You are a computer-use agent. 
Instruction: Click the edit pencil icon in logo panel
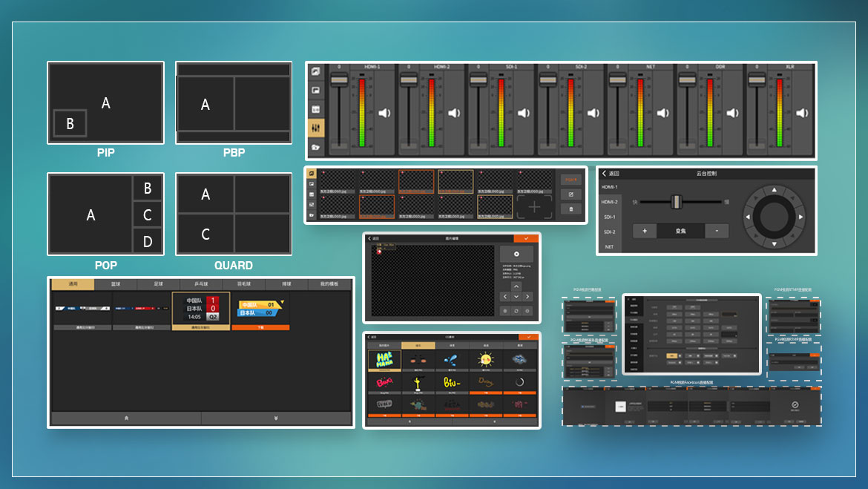tap(571, 194)
